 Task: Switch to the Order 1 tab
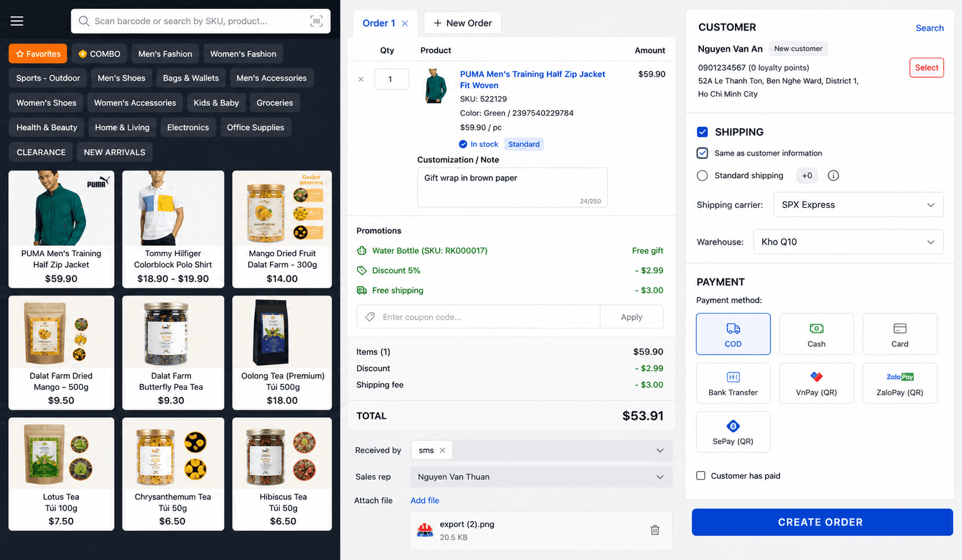(379, 23)
